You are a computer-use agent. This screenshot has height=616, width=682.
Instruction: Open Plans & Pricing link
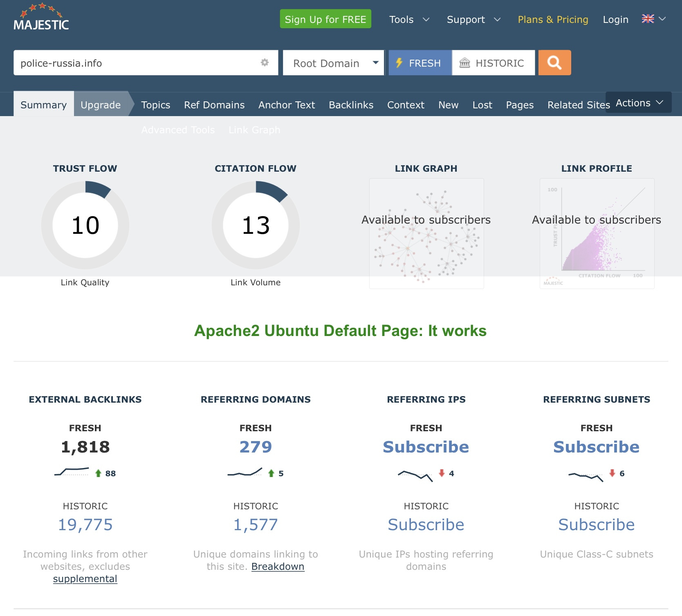pos(553,19)
